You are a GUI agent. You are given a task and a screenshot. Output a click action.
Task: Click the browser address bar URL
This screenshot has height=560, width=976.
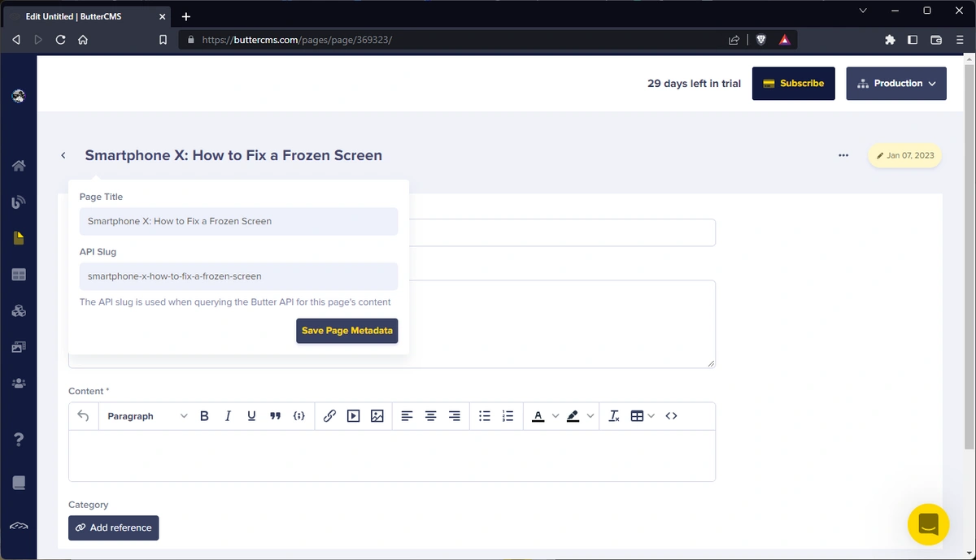click(297, 39)
